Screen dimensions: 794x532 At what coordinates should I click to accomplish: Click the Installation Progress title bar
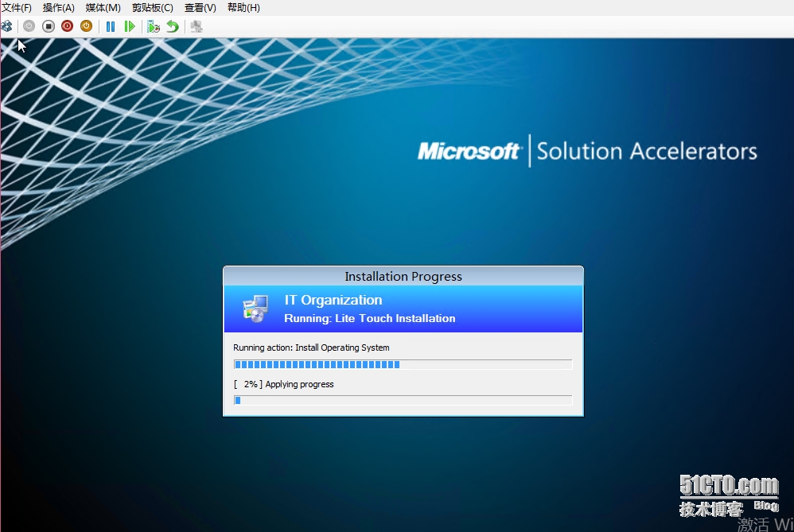403,277
